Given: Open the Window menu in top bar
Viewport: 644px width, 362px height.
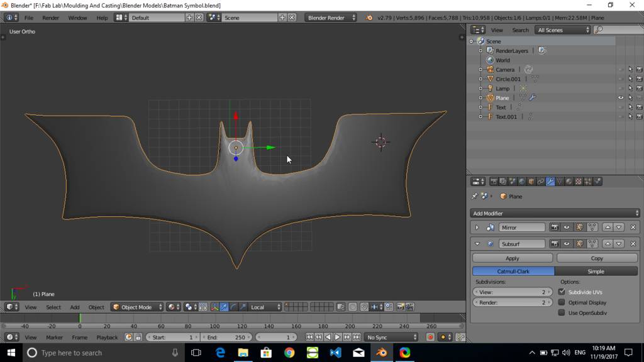Looking at the screenshot, I should (77, 18).
